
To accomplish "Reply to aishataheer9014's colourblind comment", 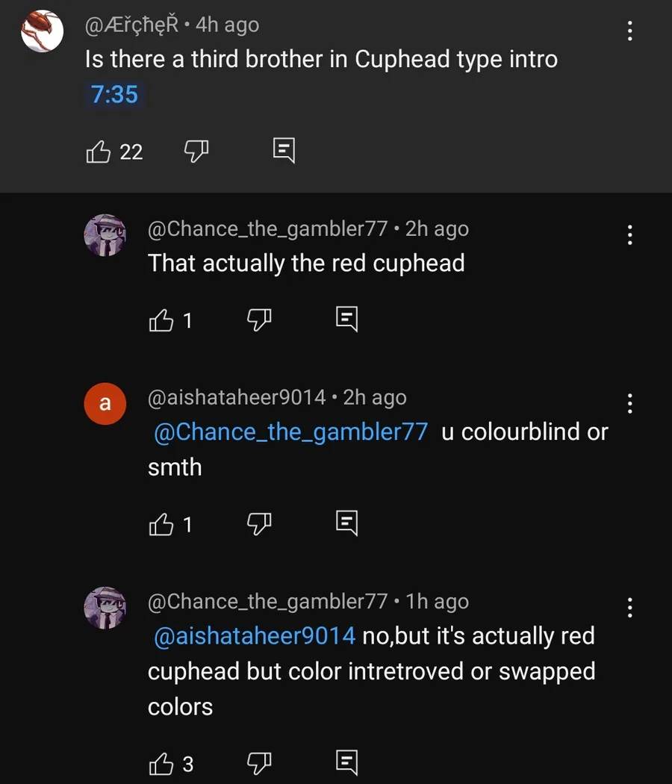I will 347,523.
